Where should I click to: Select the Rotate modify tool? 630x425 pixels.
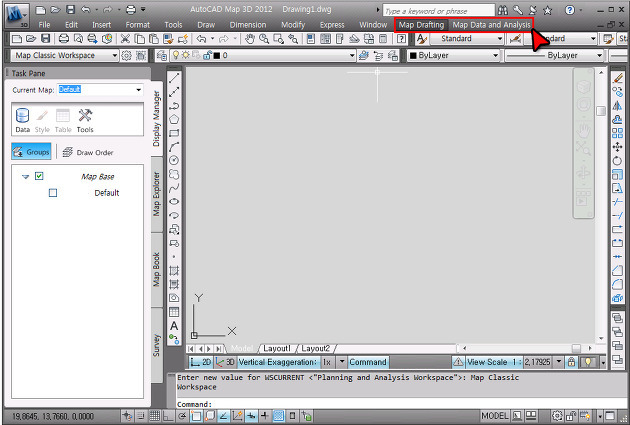coord(618,161)
